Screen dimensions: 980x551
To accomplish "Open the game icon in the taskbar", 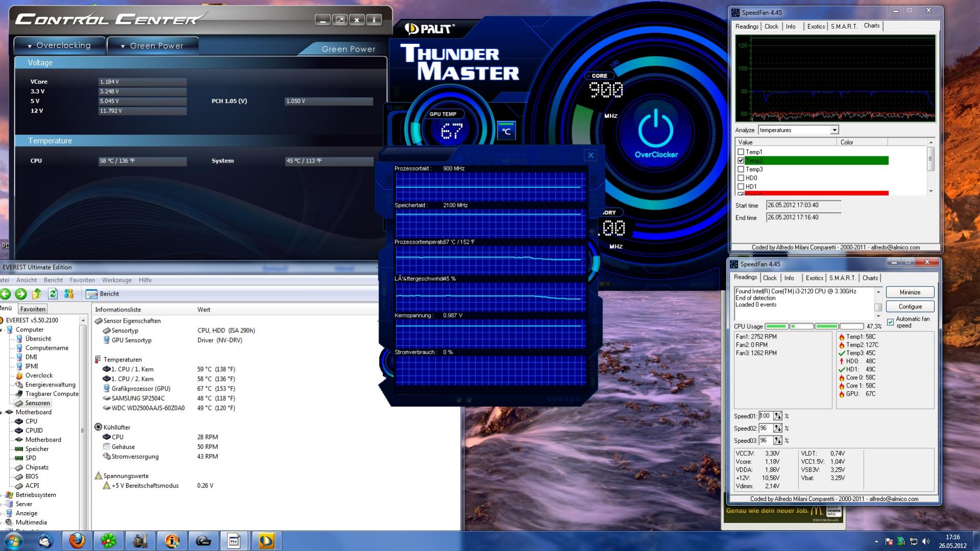I will pos(140,541).
